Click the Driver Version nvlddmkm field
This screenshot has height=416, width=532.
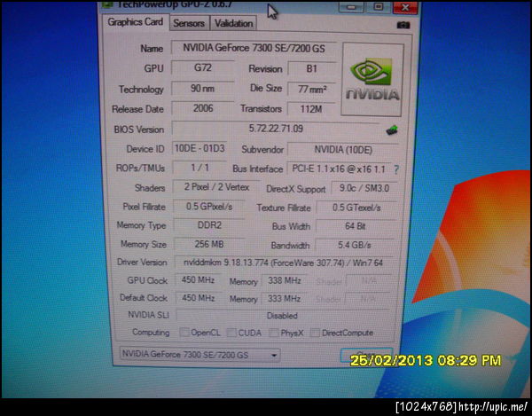point(284,263)
